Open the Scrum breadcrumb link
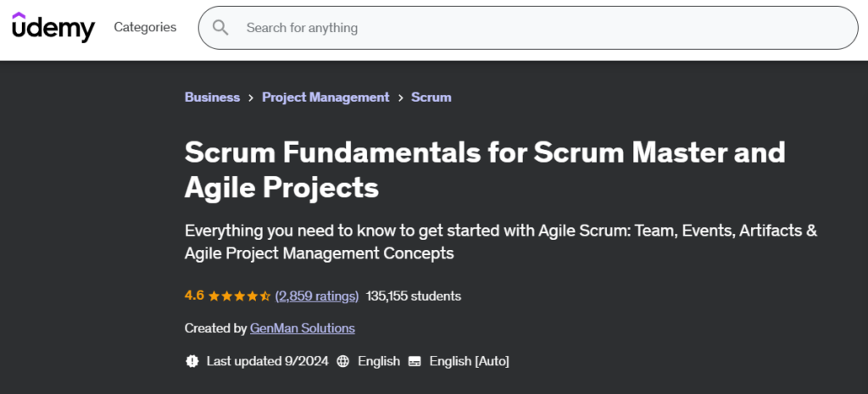868x394 pixels. pyautogui.click(x=431, y=97)
